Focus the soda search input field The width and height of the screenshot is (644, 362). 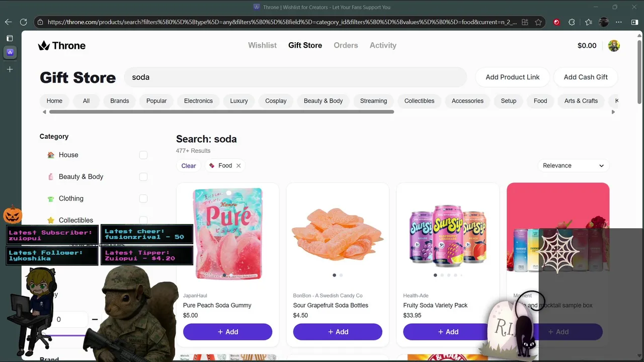295,77
